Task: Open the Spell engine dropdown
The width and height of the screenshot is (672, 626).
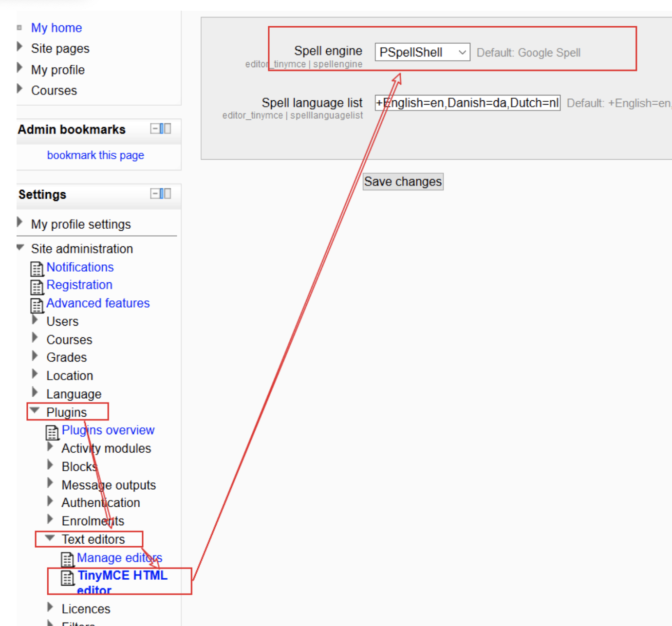Action: [422, 52]
